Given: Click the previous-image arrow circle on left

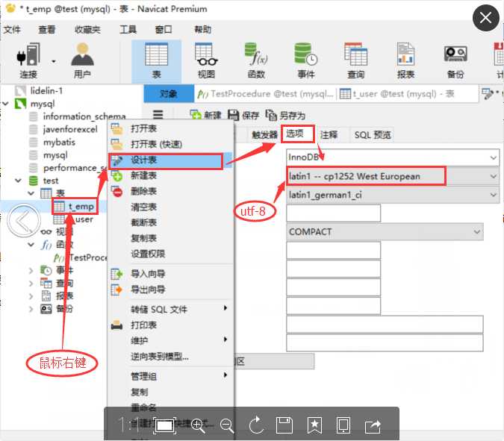Looking at the screenshot, I should [x=23, y=221].
